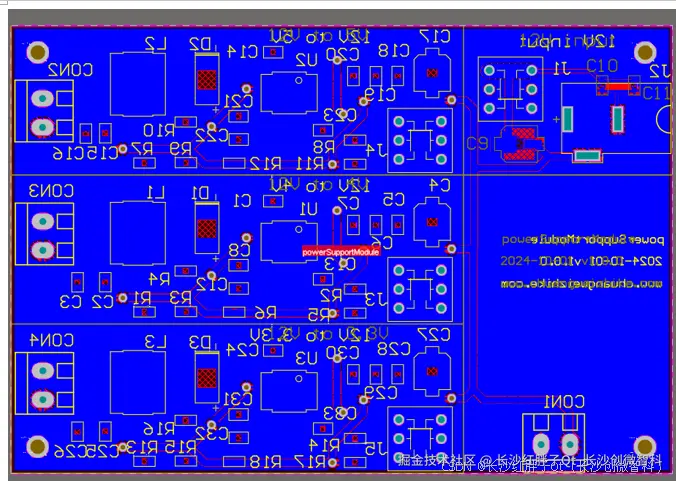Select the CON4 terminal block
676x481 pixels.
coord(44,384)
